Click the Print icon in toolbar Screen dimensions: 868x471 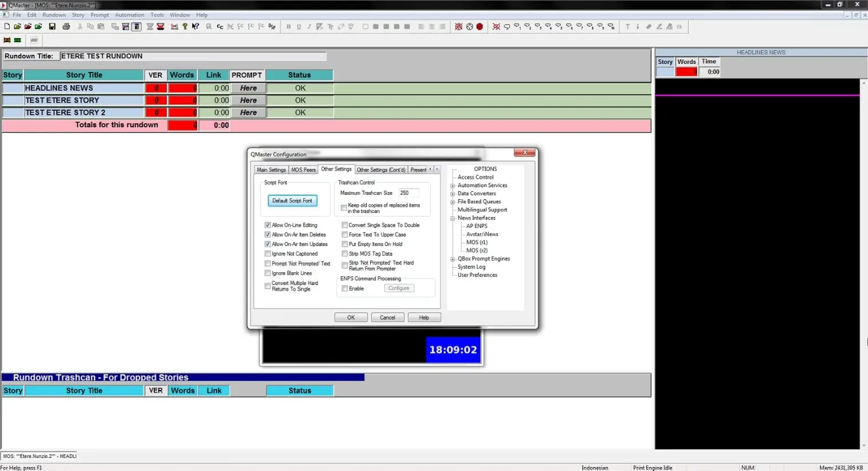click(66, 26)
